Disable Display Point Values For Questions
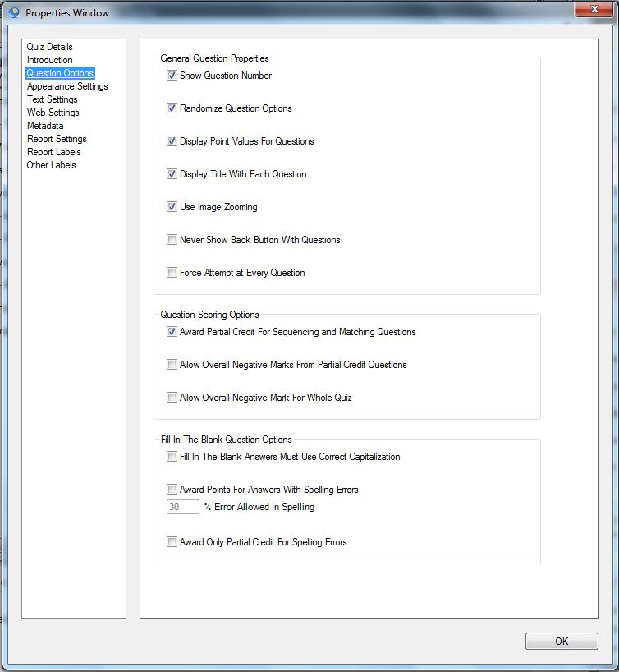Image resolution: width=619 pixels, height=672 pixels. click(x=172, y=141)
